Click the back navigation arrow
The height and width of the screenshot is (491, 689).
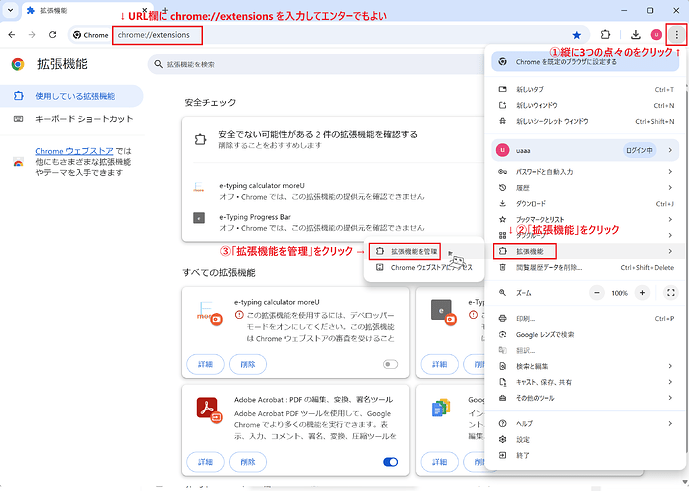point(12,35)
